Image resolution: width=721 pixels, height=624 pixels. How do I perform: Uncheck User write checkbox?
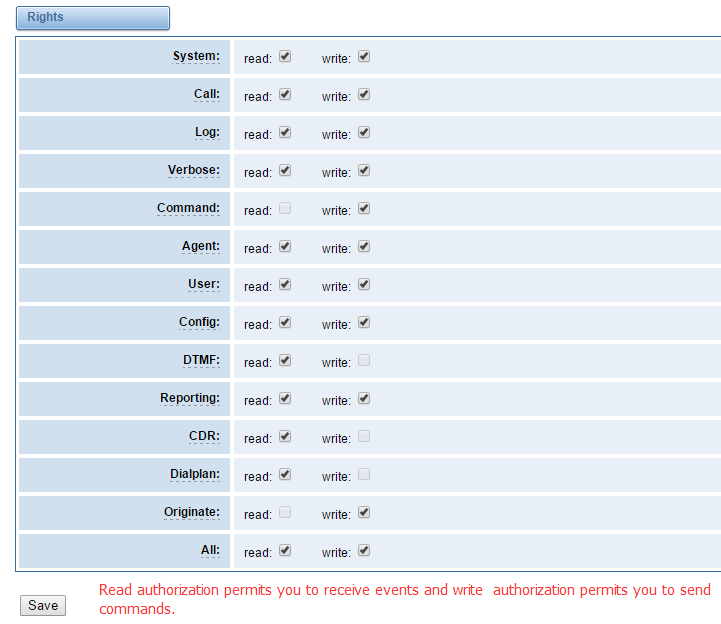[364, 284]
